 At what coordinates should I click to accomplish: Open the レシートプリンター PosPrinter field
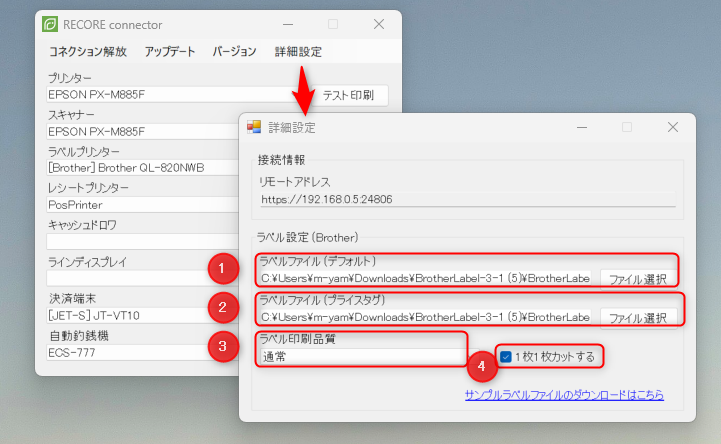(x=143, y=205)
